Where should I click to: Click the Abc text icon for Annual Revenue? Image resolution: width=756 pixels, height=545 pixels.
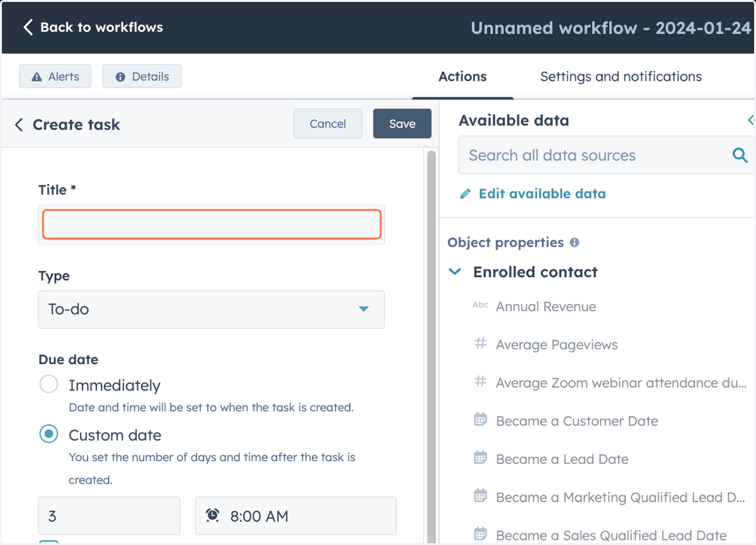(x=481, y=305)
